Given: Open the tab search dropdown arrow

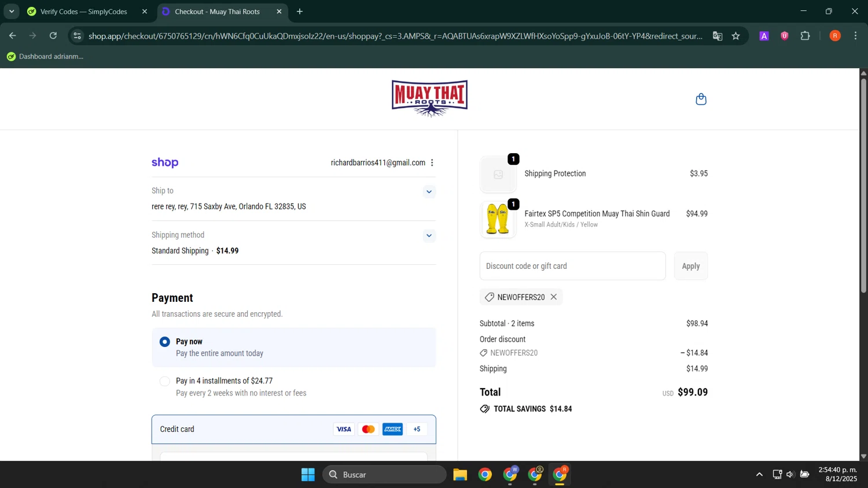Looking at the screenshot, I should pos(12,11).
